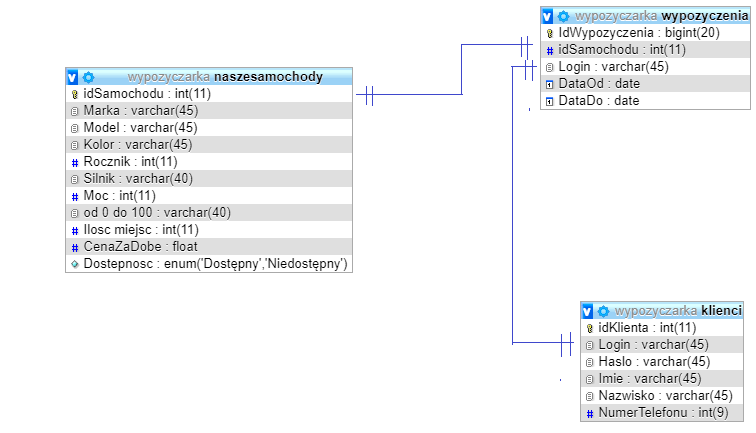Click the numeric hash icon beside Rocznik
756x433 pixels.
point(75,162)
